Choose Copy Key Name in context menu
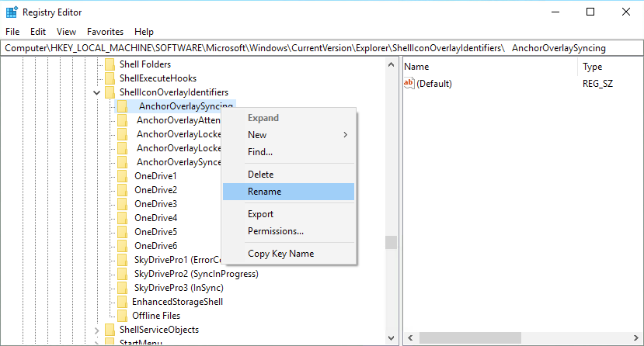This screenshot has width=644, height=346. tap(288, 254)
